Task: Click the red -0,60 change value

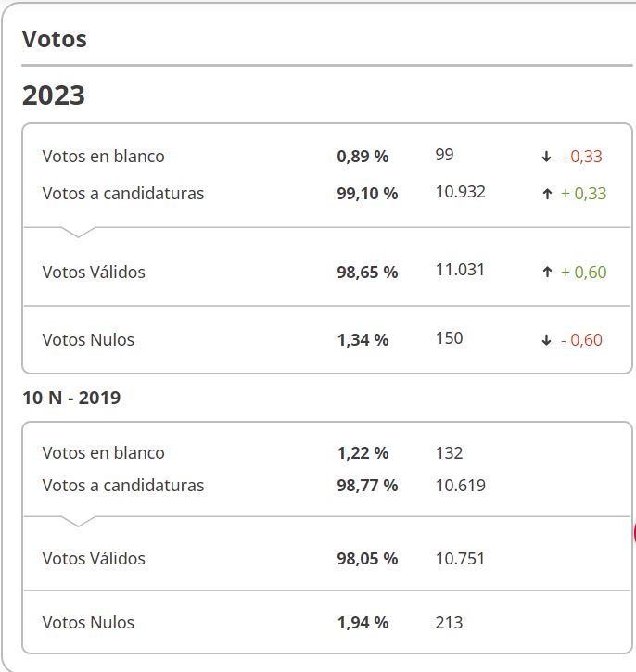Action: pos(581,340)
